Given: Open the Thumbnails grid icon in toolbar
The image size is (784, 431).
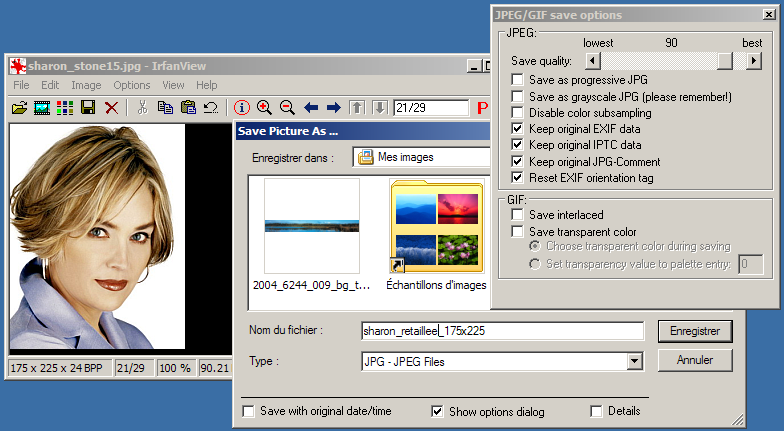Looking at the screenshot, I should click(65, 108).
